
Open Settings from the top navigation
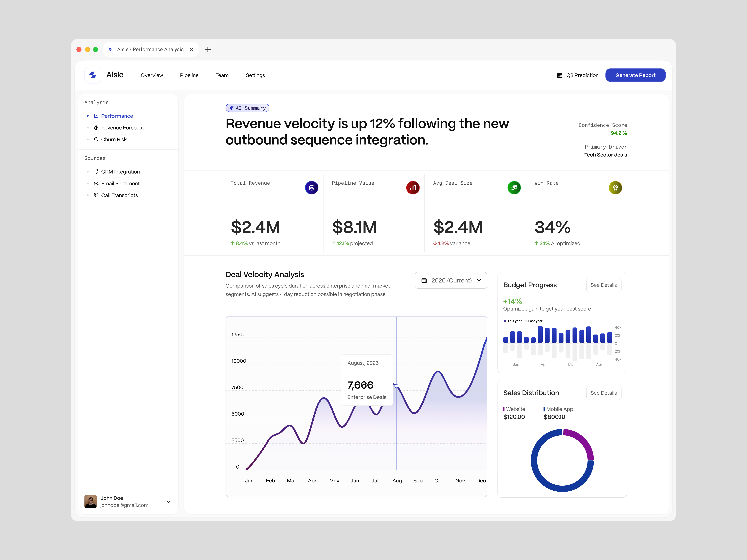click(x=255, y=75)
